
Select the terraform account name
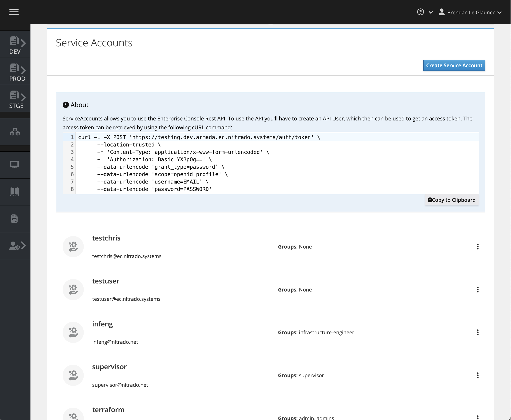click(108, 410)
